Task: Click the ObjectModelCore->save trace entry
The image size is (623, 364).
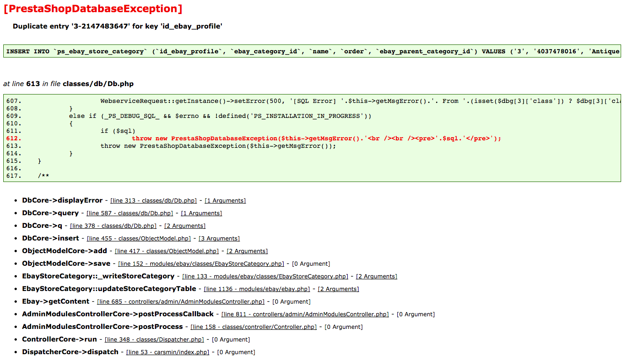Action: 66,263
